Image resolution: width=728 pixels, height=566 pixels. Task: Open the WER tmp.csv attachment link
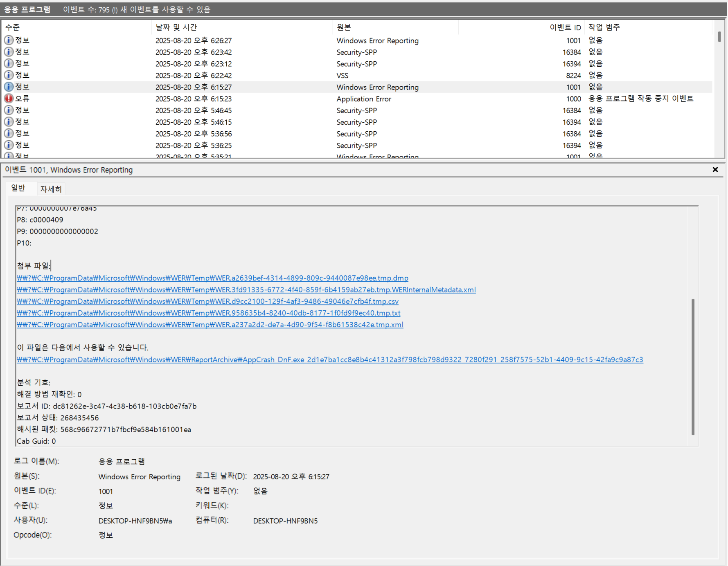pyautogui.click(x=207, y=301)
